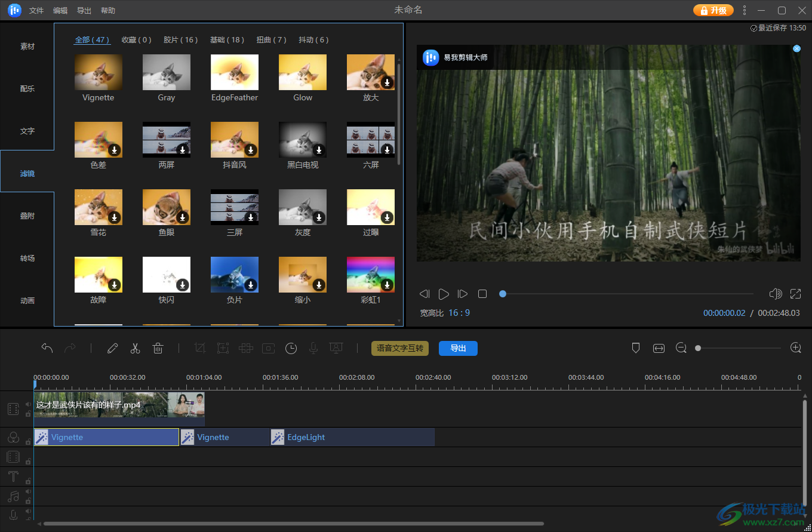812x532 pixels.
Task: Mute the music track
Action: click(x=28, y=491)
